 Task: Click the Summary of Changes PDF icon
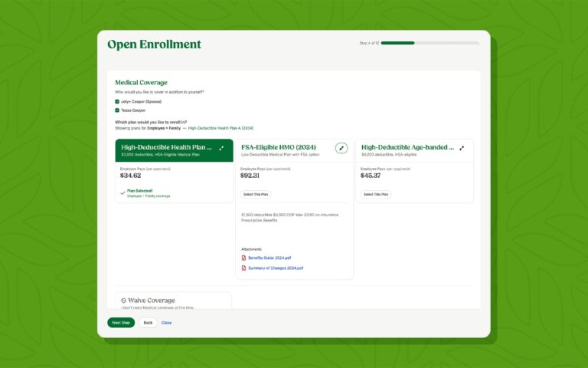[x=243, y=268]
